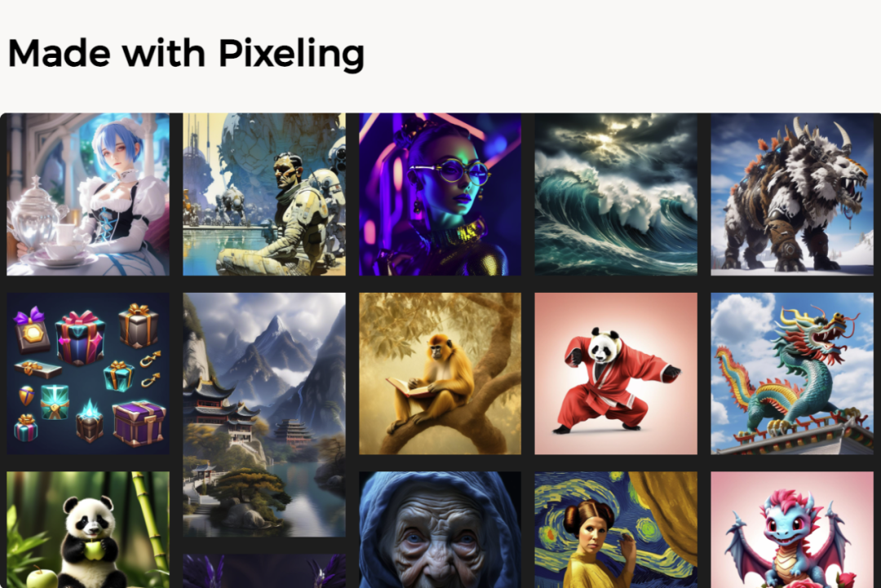Click the green apple beside the panda
Screen dimensions: 881x588
pyautogui.click(x=41, y=578)
